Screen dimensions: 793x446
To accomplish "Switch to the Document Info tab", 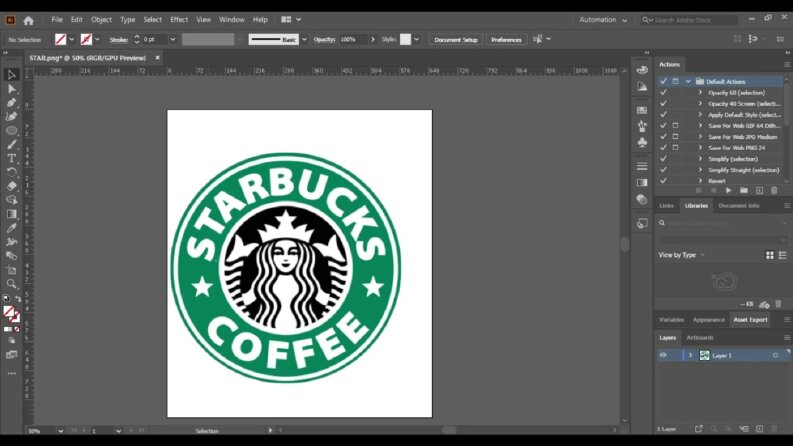I will (739, 206).
